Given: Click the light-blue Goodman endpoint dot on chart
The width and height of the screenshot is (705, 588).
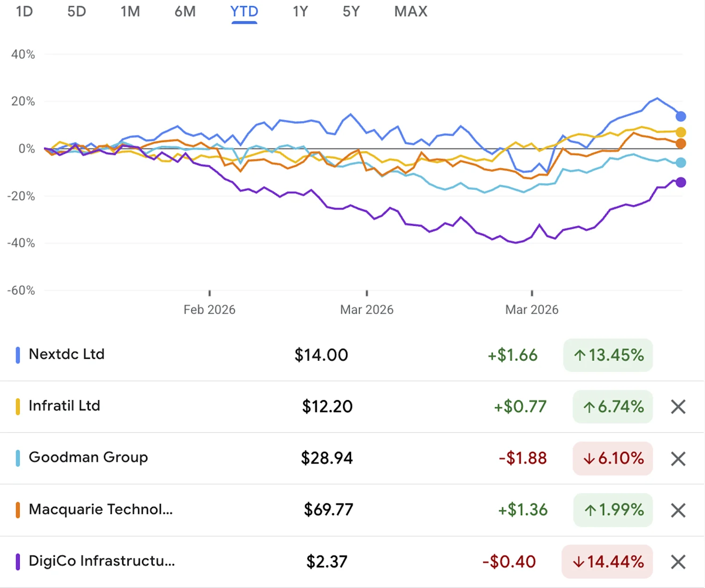Looking at the screenshot, I should pos(681,162).
